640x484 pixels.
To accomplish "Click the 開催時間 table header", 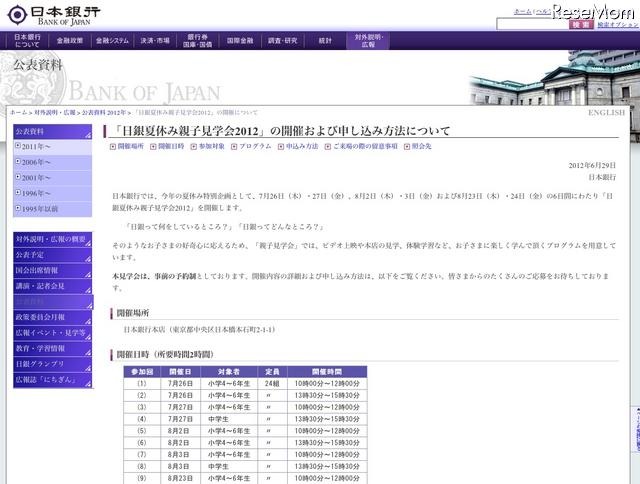I will (327, 372).
